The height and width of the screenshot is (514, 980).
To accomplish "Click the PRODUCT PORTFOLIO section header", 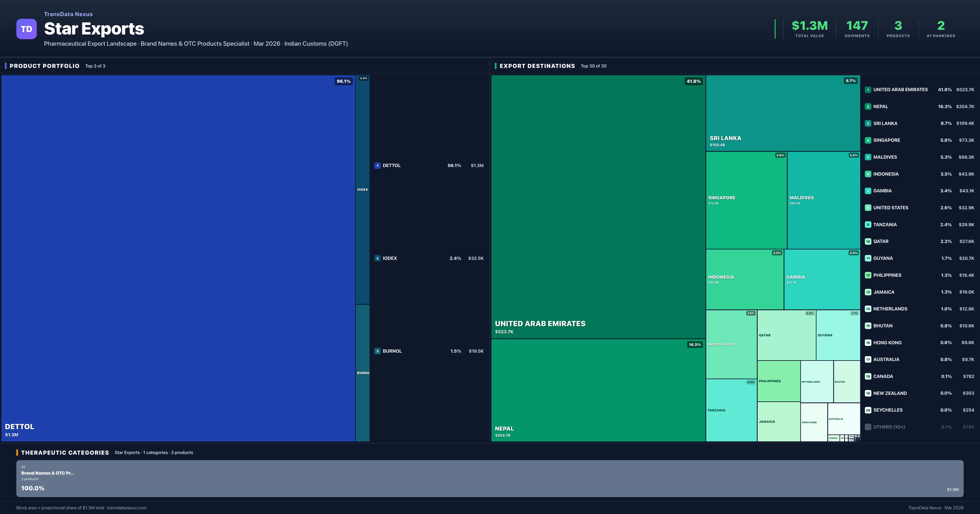I will (x=45, y=66).
